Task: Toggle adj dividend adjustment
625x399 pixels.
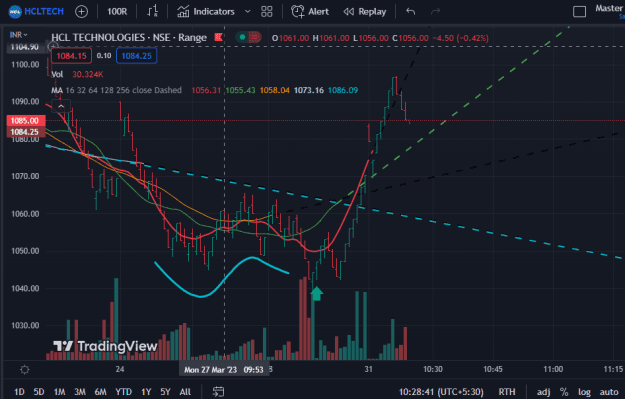Action: pyautogui.click(x=543, y=392)
